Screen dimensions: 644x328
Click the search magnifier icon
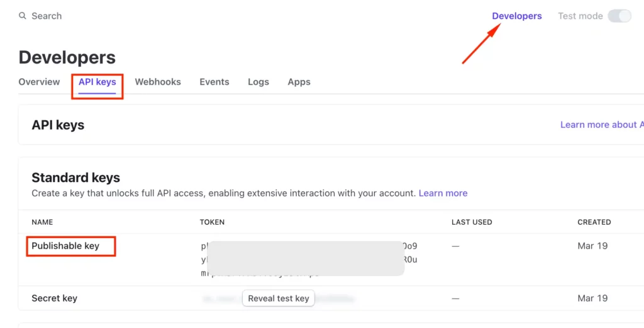pyautogui.click(x=22, y=16)
